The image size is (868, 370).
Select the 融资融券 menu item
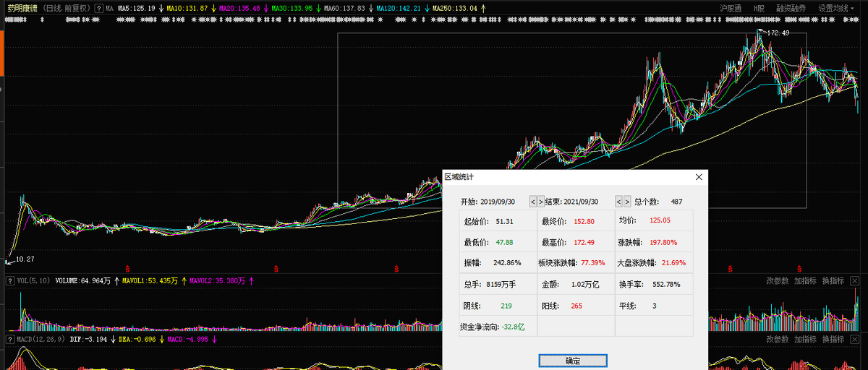[793, 8]
